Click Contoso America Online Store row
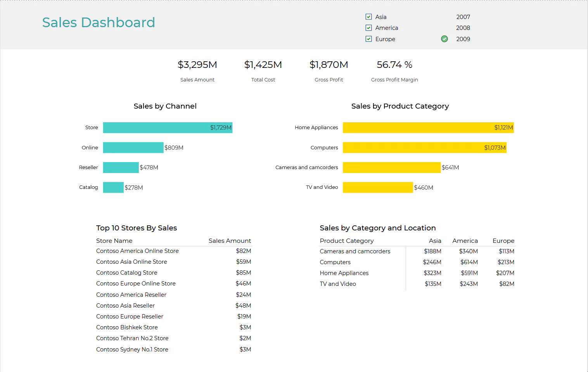Viewport: 588px width, 372px height. [x=137, y=251]
